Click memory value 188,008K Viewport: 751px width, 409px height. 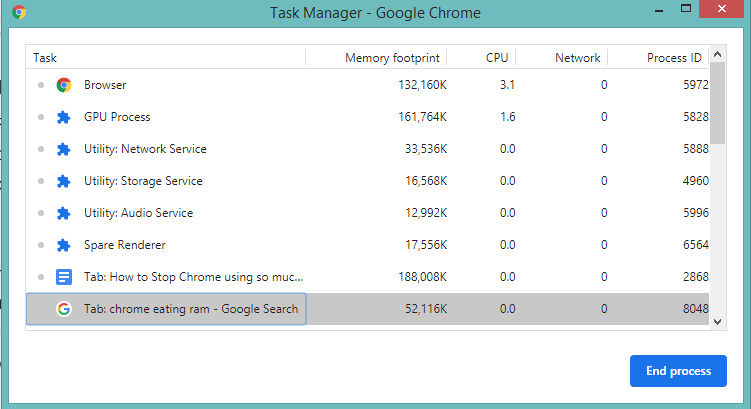coord(422,277)
